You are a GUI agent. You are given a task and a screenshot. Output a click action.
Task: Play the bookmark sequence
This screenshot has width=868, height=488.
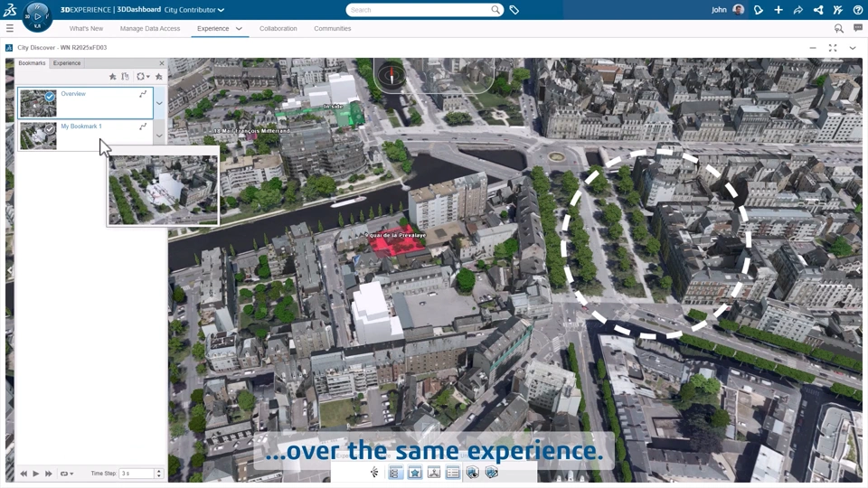click(x=36, y=474)
